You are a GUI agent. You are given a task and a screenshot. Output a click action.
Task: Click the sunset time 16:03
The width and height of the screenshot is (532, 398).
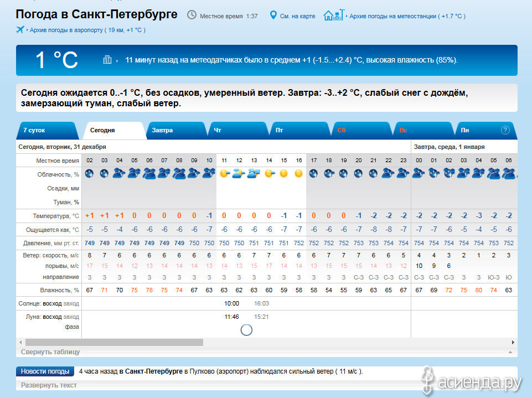click(x=262, y=303)
